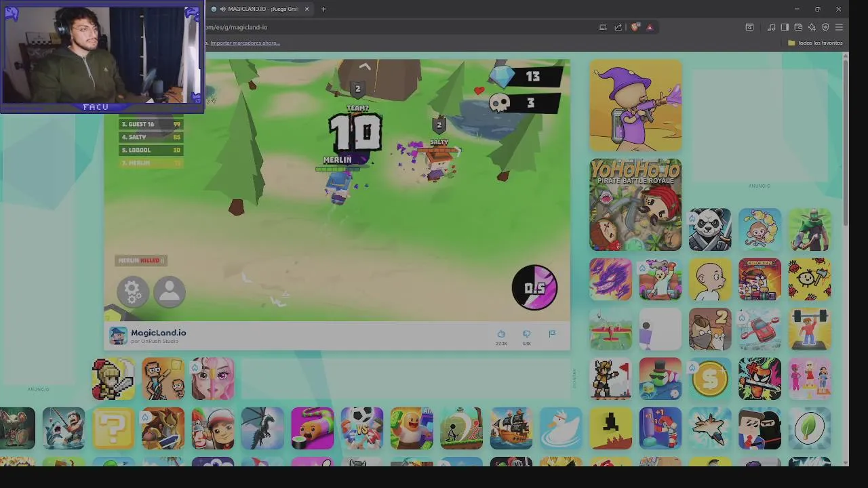Open the player profile button in game
868x488 pixels.
click(170, 292)
